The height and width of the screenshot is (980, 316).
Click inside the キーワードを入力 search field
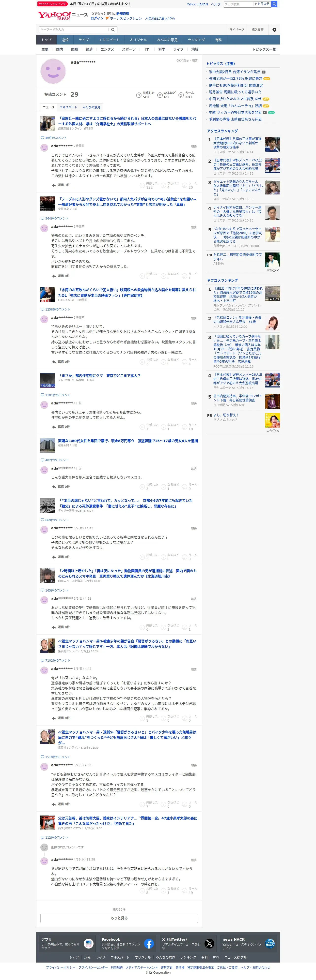tap(74, 30)
